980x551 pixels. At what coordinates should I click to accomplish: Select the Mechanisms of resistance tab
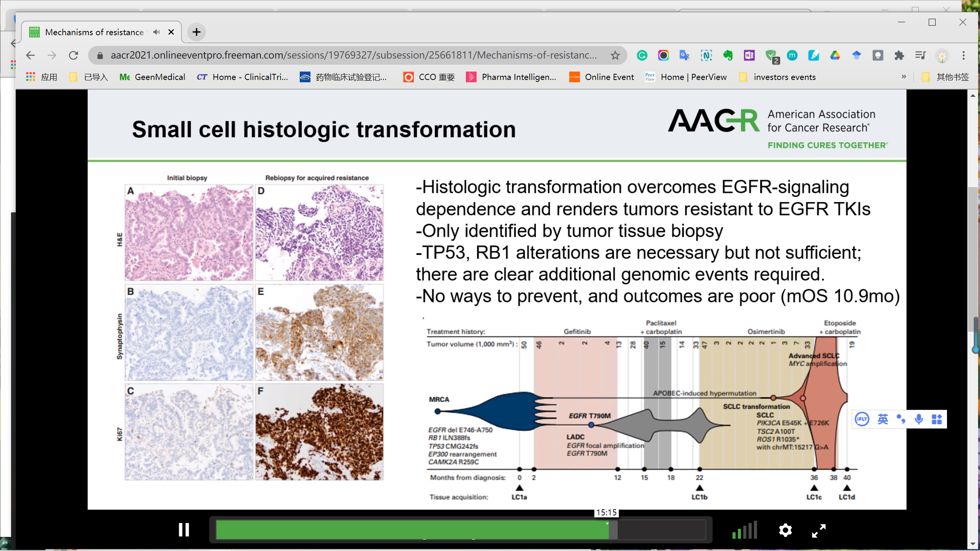tap(101, 32)
